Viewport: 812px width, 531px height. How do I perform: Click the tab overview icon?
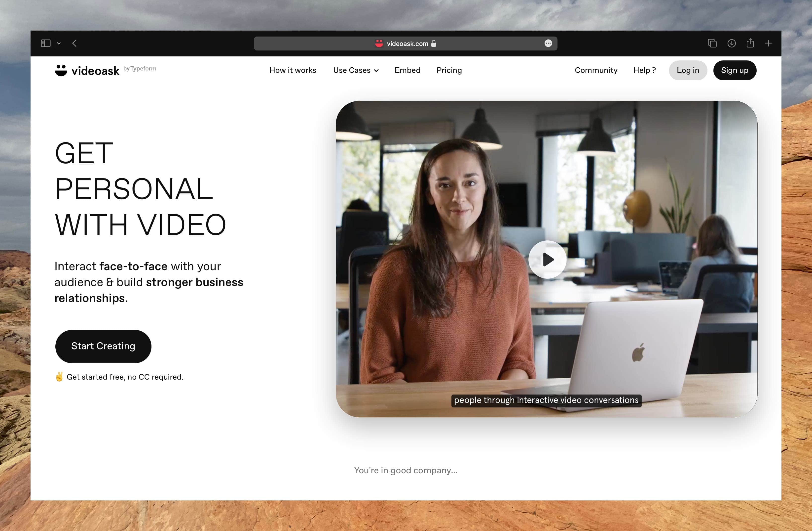pyautogui.click(x=712, y=43)
